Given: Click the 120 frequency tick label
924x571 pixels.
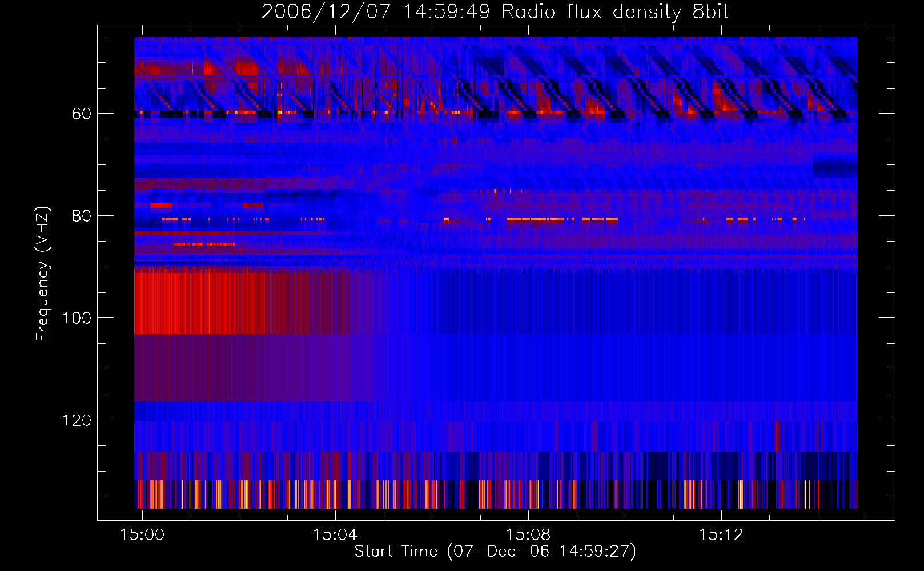Looking at the screenshot, I should click(77, 420).
